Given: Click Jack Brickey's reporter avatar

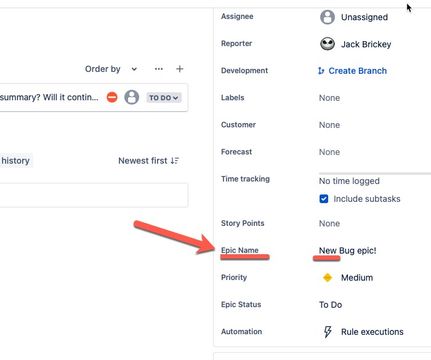Looking at the screenshot, I should 327,44.
